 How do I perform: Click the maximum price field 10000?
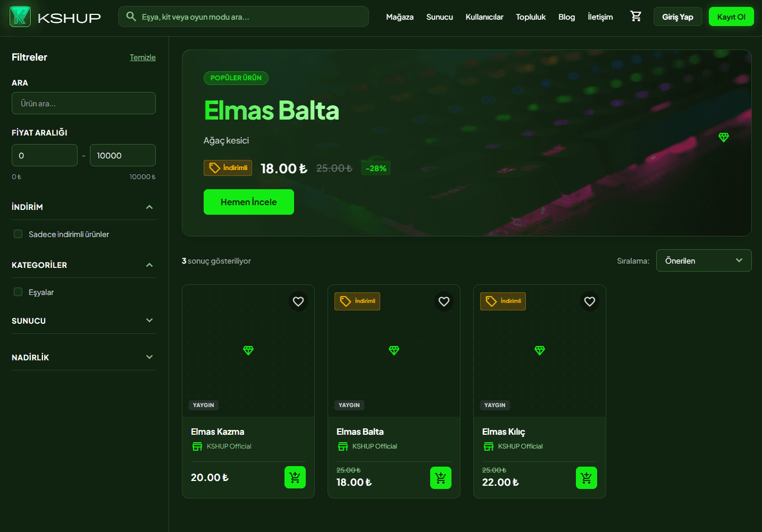tap(123, 155)
